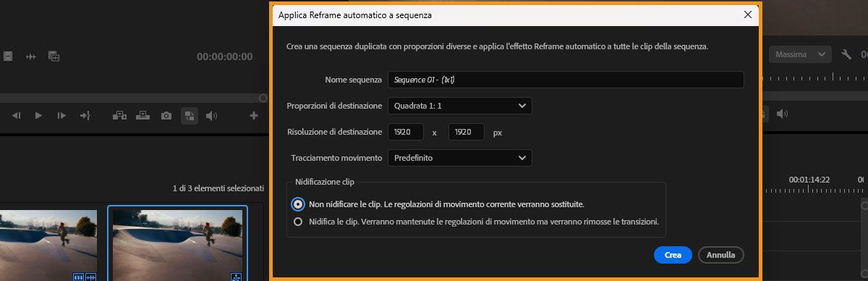The width and height of the screenshot is (868, 281).
Task: Click the Source monitor time ruler end handle
Action: point(263,97)
